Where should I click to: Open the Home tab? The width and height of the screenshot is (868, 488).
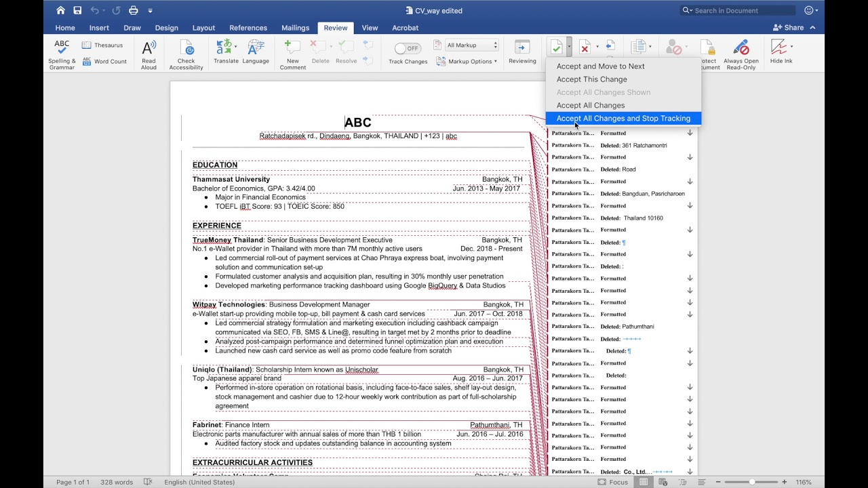tap(65, 28)
